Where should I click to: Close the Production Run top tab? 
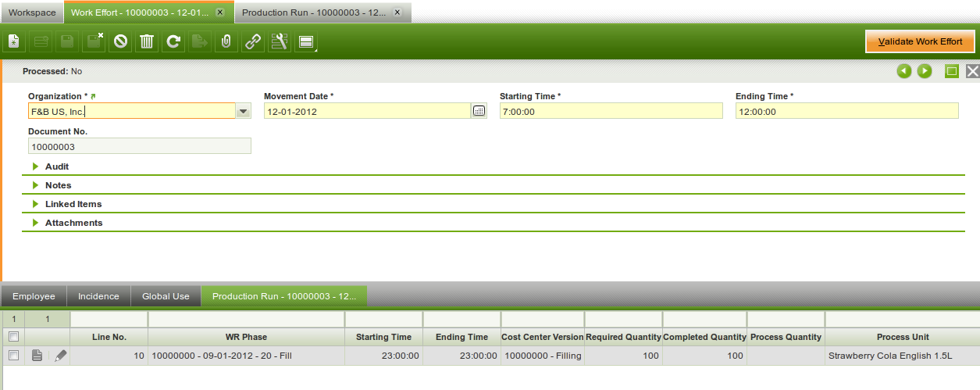[397, 13]
